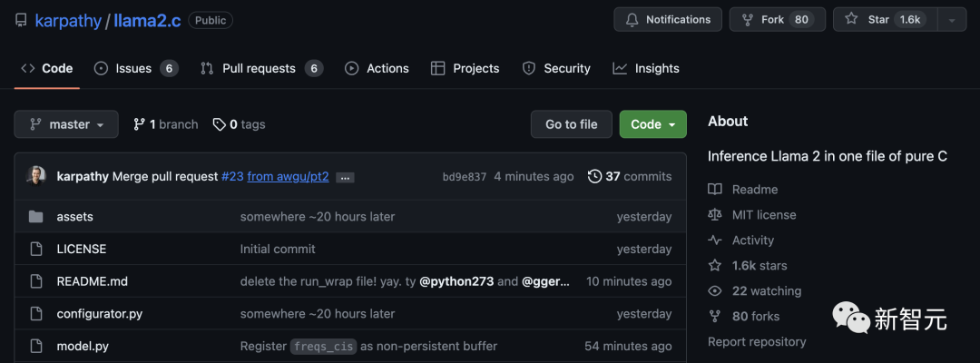The width and height of the screenshot is (980, 363).
Task: Click the Readme book icon
Action: (x=715, y=190)
